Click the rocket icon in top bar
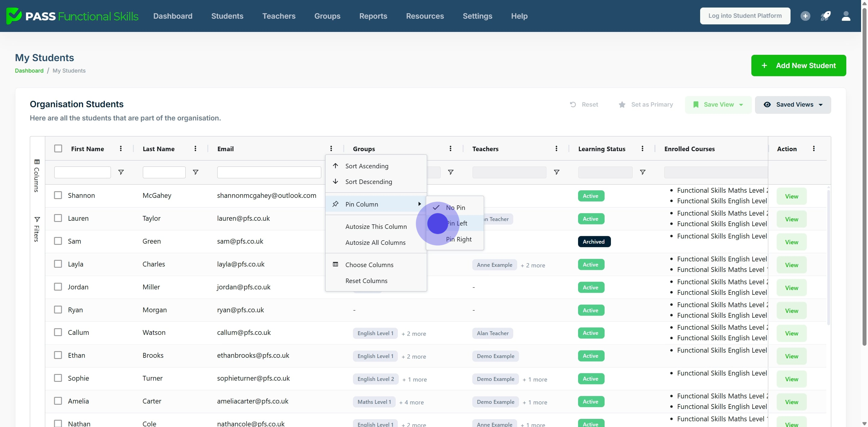The width and height of the screenshot is (868, 427). click(825, 16)
